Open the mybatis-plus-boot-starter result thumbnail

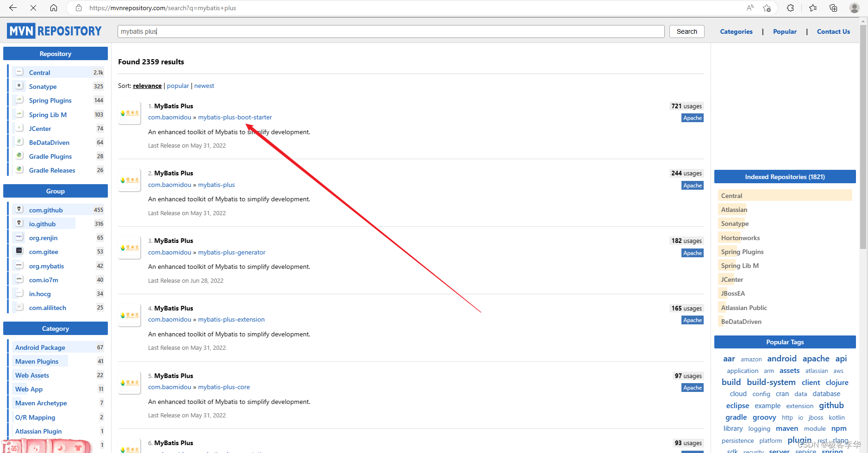130,113
